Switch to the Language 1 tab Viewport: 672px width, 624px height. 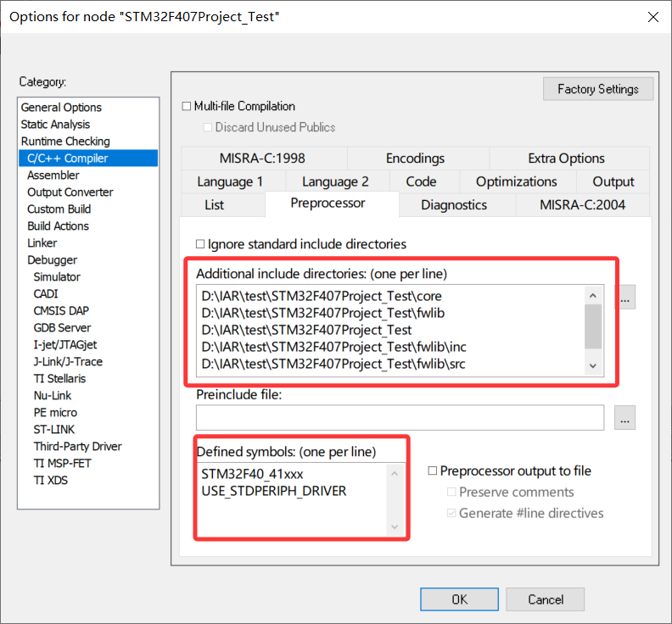coord(230,181)
